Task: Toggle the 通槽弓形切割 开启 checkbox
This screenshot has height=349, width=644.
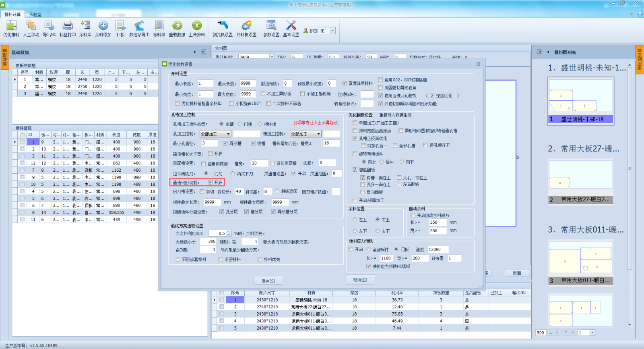Action: tap(210, 182)
